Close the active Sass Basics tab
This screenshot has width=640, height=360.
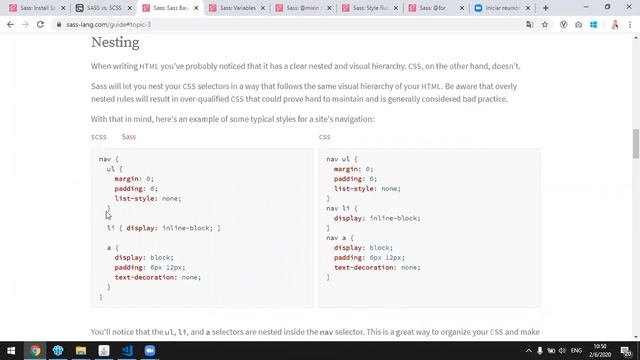pos(196,8)
